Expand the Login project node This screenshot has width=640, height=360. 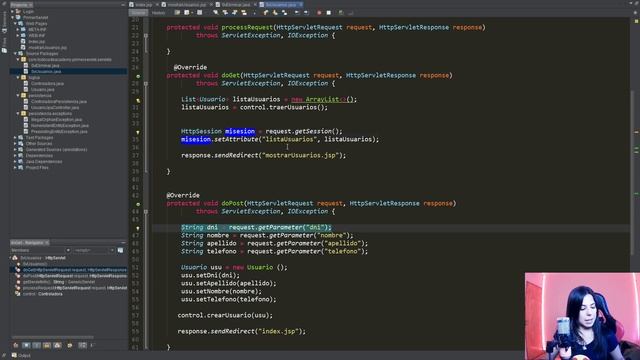[13, 11]
